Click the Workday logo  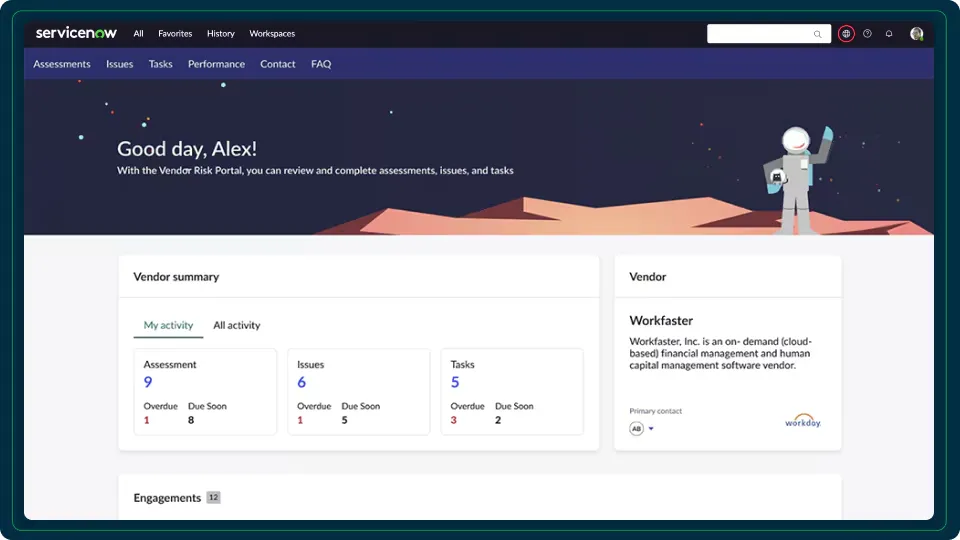803,421
